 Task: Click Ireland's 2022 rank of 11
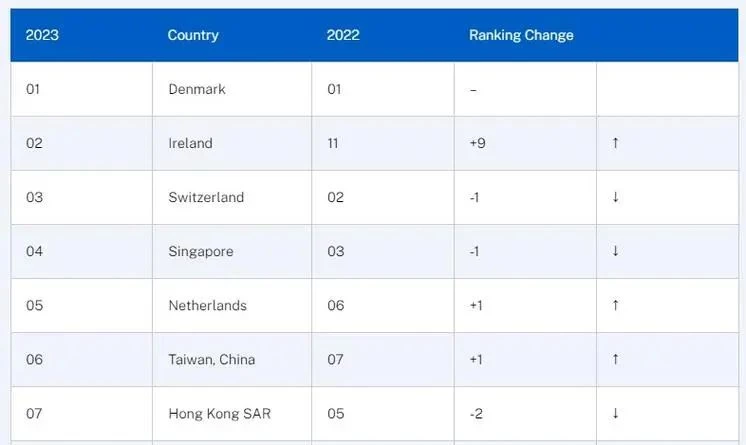[333, 143]
